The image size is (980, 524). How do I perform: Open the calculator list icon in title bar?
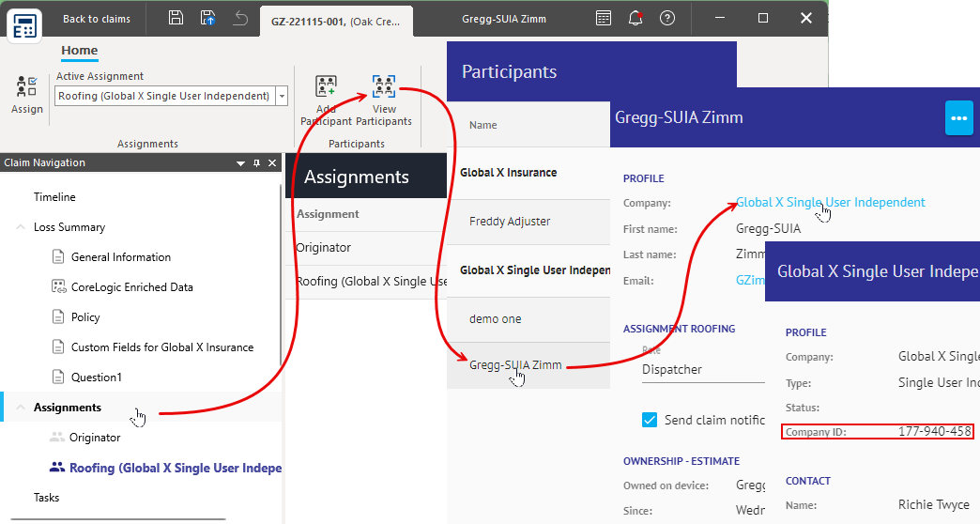pyautogui.click(x=604, y=18)
